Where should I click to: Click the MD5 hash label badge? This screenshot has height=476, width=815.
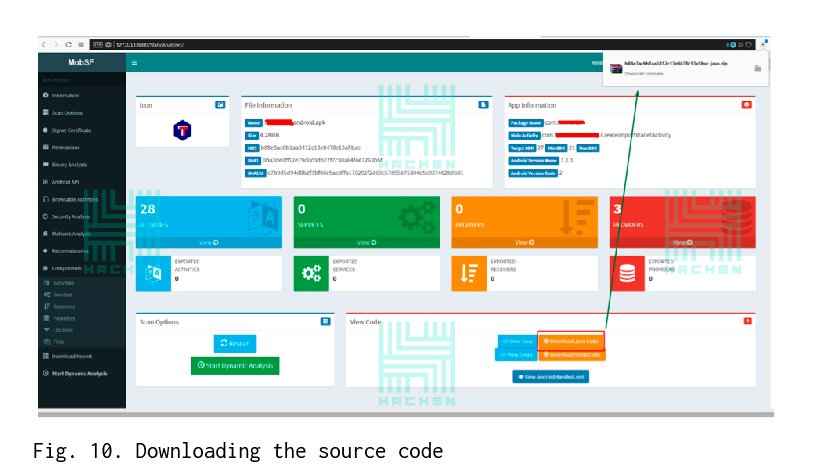click(252, 148)
